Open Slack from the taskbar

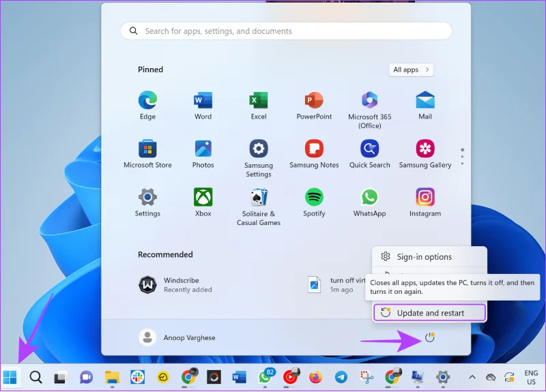pos(138,377)
